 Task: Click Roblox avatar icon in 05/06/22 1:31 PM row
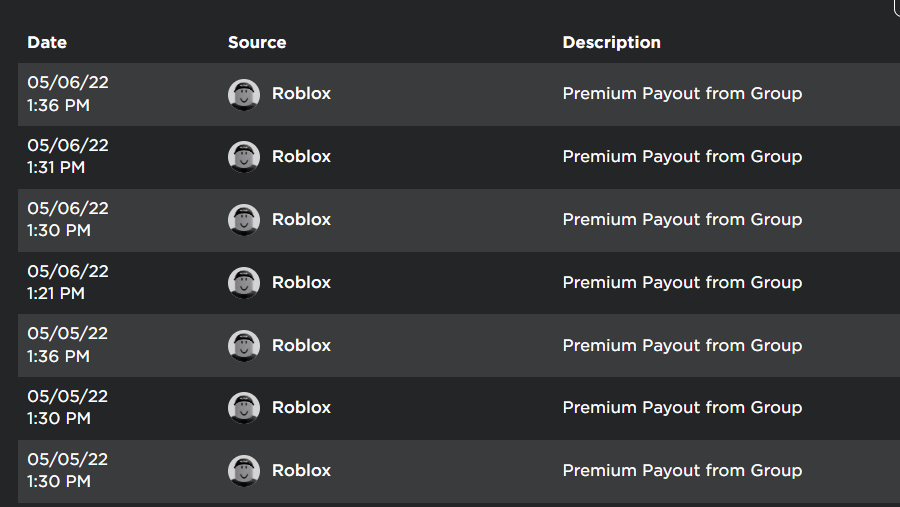click(244, 157)
